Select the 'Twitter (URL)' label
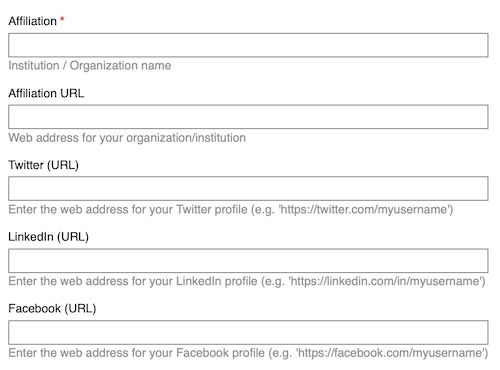The height and width of the screenshot is (370, 500). (44, 165)
